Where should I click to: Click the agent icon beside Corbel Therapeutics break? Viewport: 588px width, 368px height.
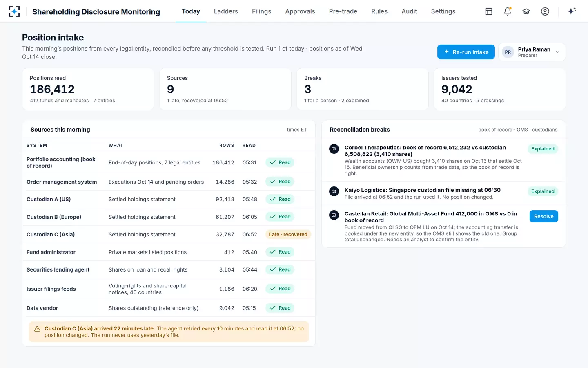(x=334, y=149)
